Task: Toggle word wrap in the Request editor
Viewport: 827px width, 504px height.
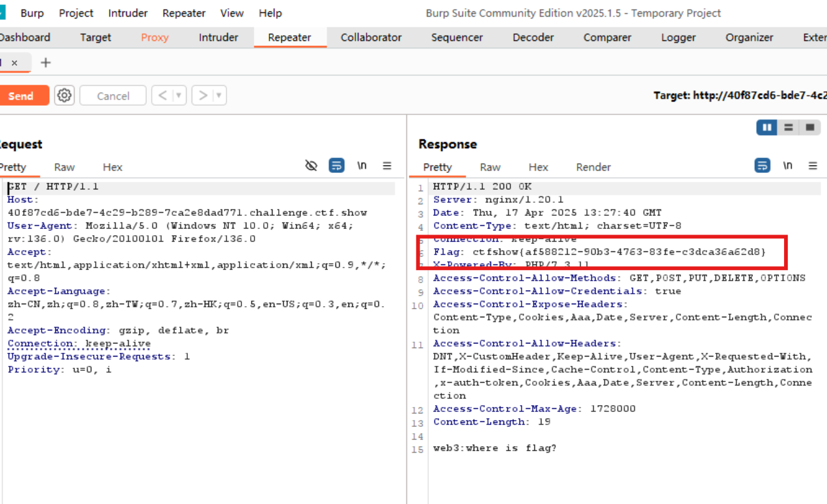Action: click(x=337, y=166)
